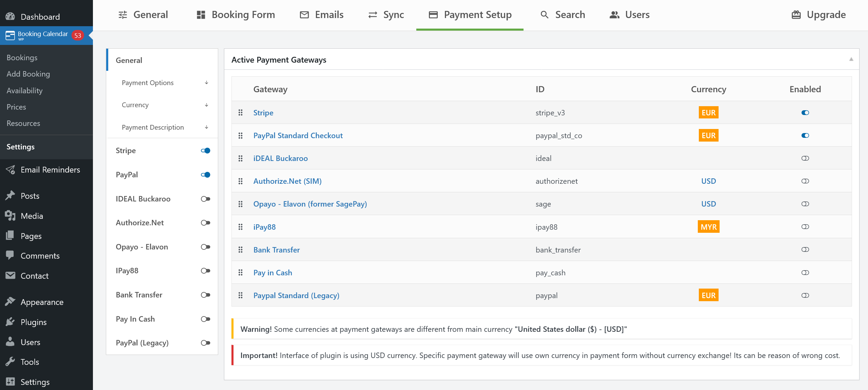Viewport: 868px width, 390px height.
Task: Click the Search magnifier icon
Action: [x=545, y=15]
